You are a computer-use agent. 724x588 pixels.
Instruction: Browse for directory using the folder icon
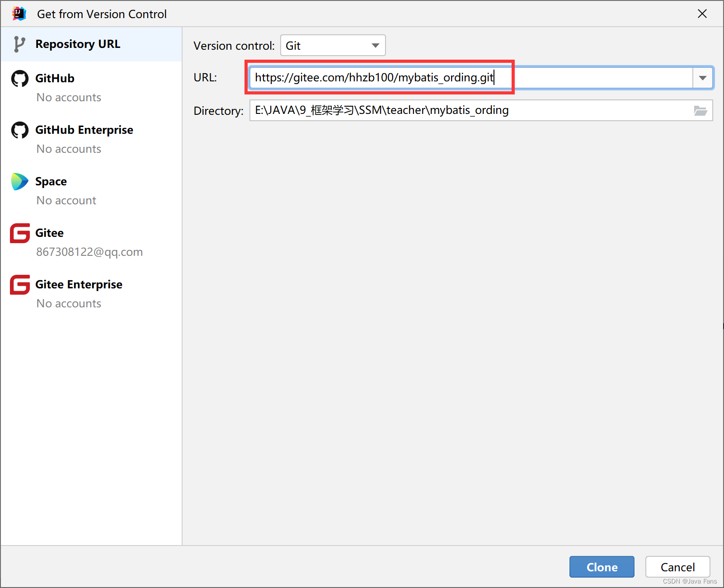click(x=700, y=110)
